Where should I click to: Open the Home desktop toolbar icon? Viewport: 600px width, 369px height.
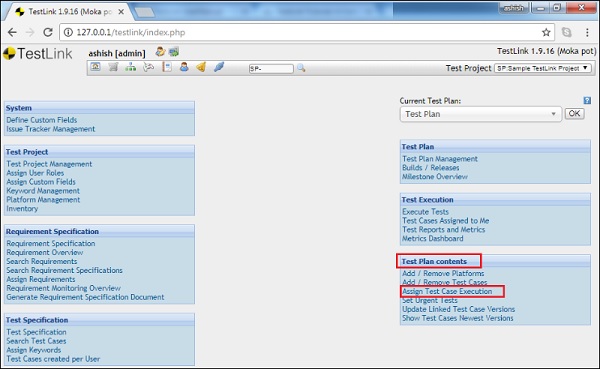click(95, 67)
